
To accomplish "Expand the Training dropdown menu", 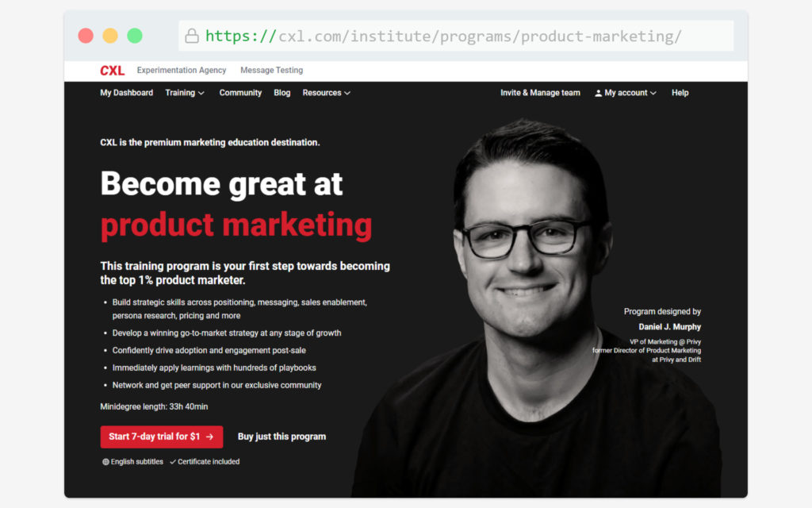I will tap(185, 93).
